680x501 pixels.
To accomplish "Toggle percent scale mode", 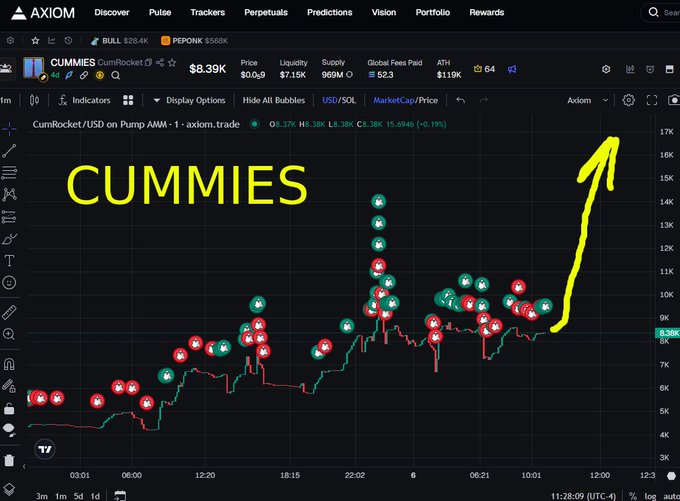I will coord(633,496).
